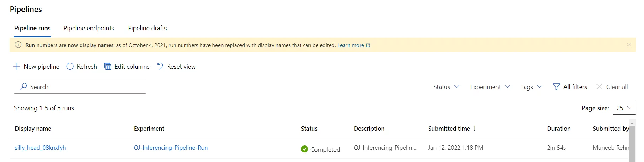Image resolution: width=644 pixels, height=162 pixels.
Task: Click the Reset view undo icon
Action: click(160, 66)
